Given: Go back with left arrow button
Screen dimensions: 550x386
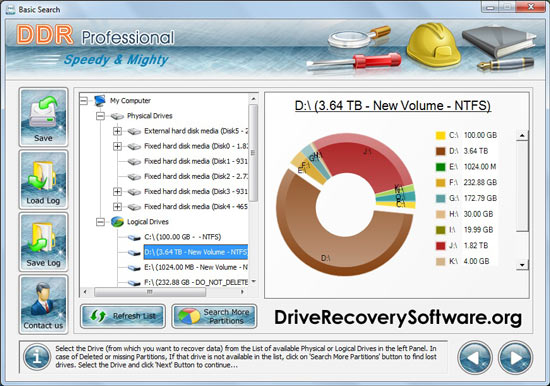Looking at the screenshot, I should (x=475, y=358).
